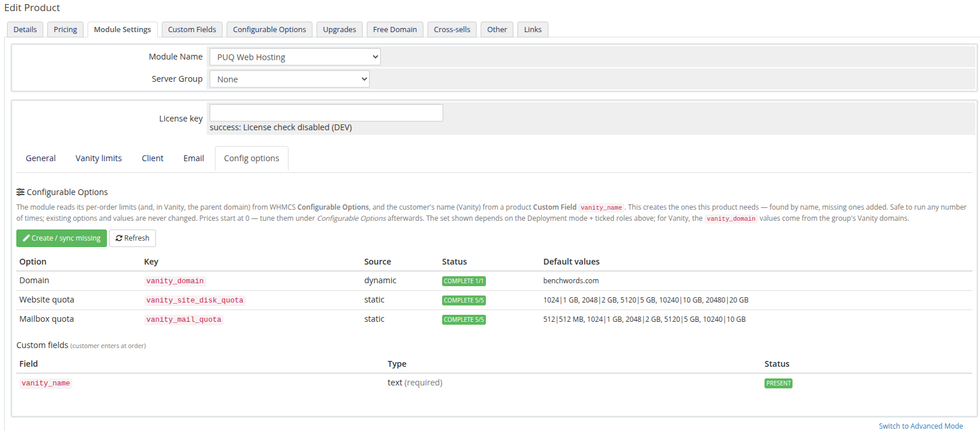The image size is (980, 431).
Task: Click Website quota COMPLETE 5/5 badge
Action: pyautogui.click(x=464, y=300)
